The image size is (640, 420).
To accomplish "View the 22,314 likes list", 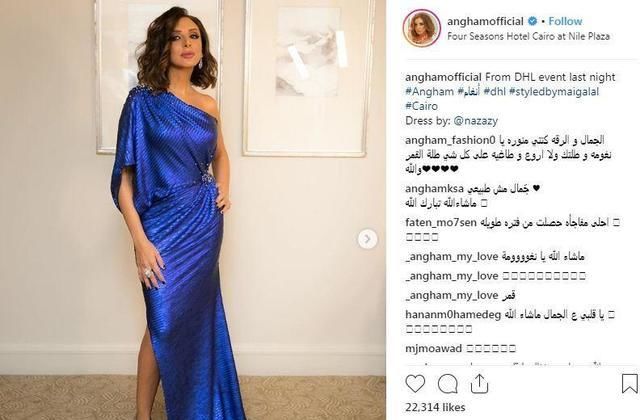I will [435, 407].
